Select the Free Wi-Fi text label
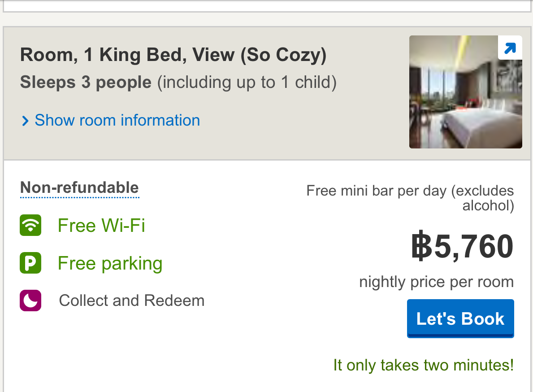 [101, 225]
